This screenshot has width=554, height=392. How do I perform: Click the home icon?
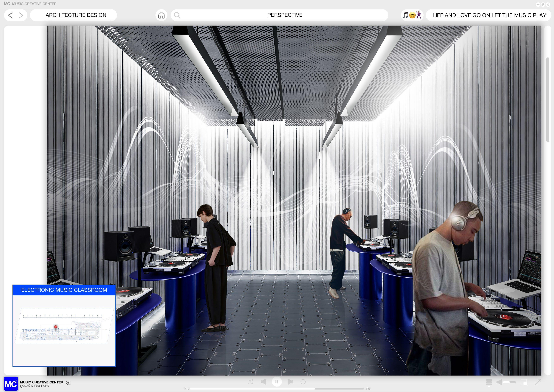tap(161, 15)
